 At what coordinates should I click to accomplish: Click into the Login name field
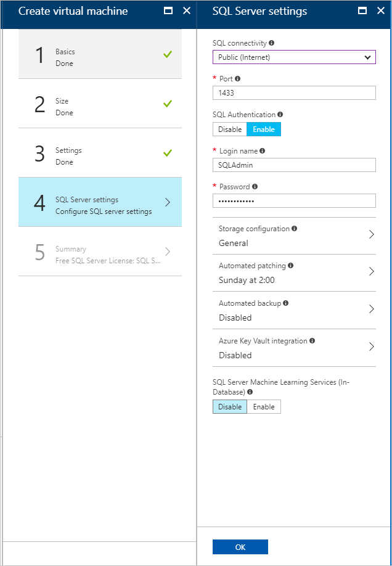coord(294,165)
